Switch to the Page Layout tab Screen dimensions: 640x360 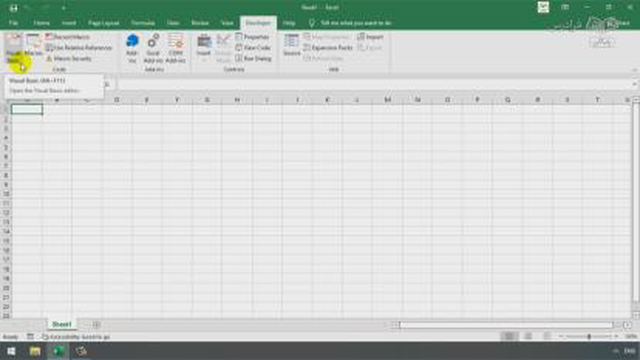(104, 23)
